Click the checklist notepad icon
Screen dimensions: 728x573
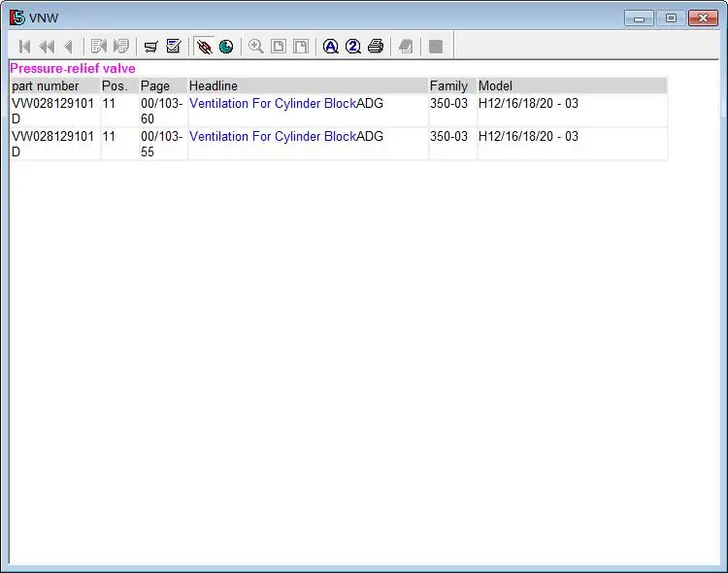174,46
